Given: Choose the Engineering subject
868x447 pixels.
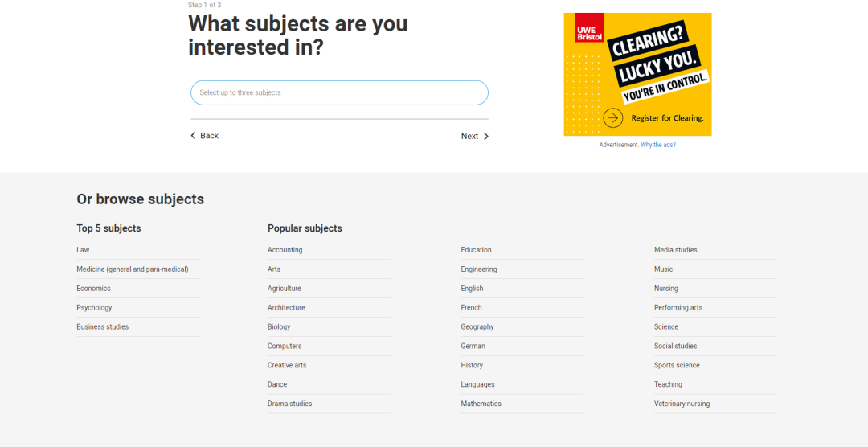Looking at the screenshot, I should [x=479, y=269].
